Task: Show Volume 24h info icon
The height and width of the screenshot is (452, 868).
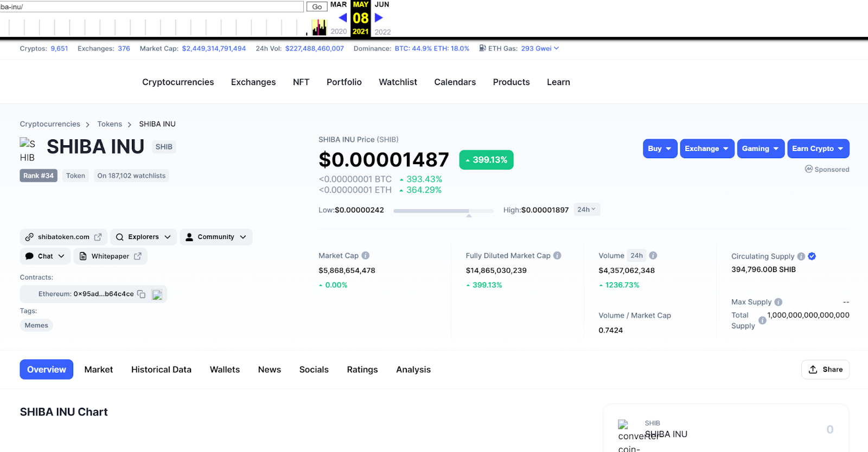Action: (x=653, y=255)
